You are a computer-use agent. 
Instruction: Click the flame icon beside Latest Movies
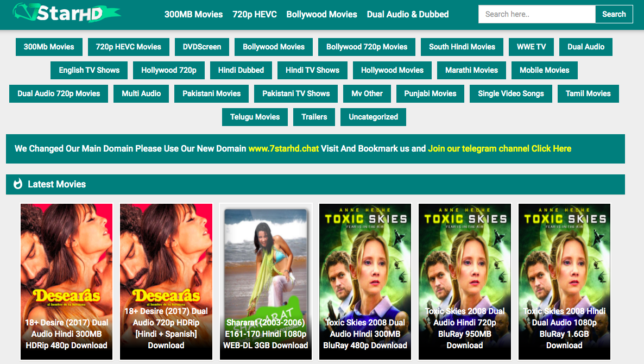pos(17,184)
